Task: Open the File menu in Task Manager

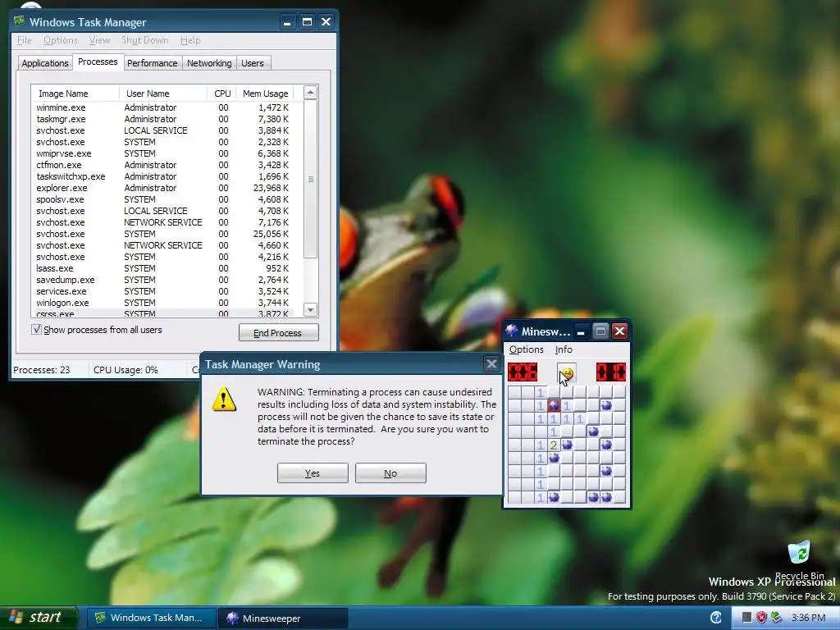Action: [x=24, y=40]
